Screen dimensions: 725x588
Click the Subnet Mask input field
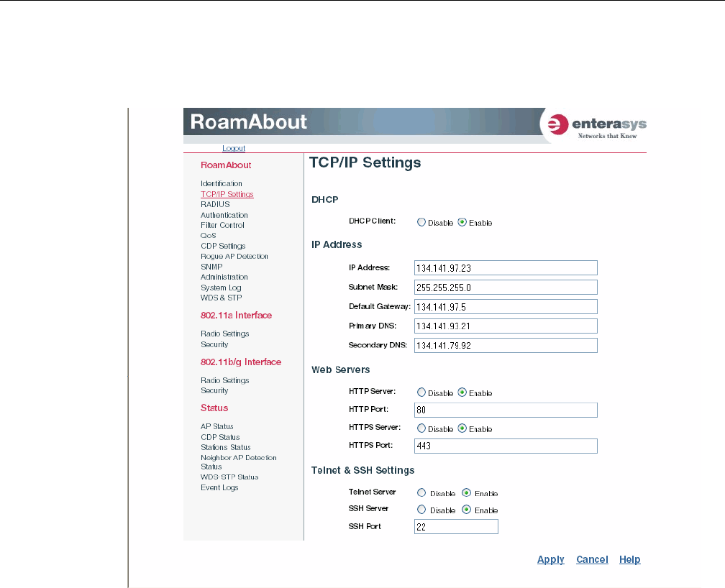(x=506, y=288)
